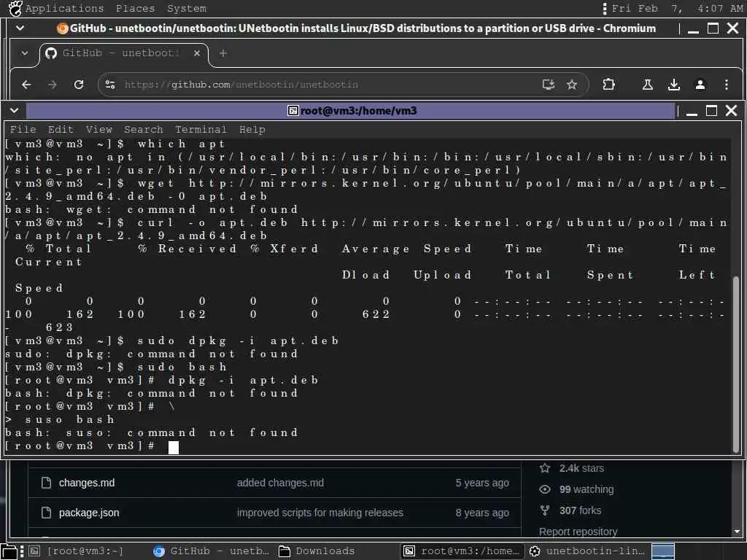
Task: View the 2.4k stars link
Action: coord(581,468)
